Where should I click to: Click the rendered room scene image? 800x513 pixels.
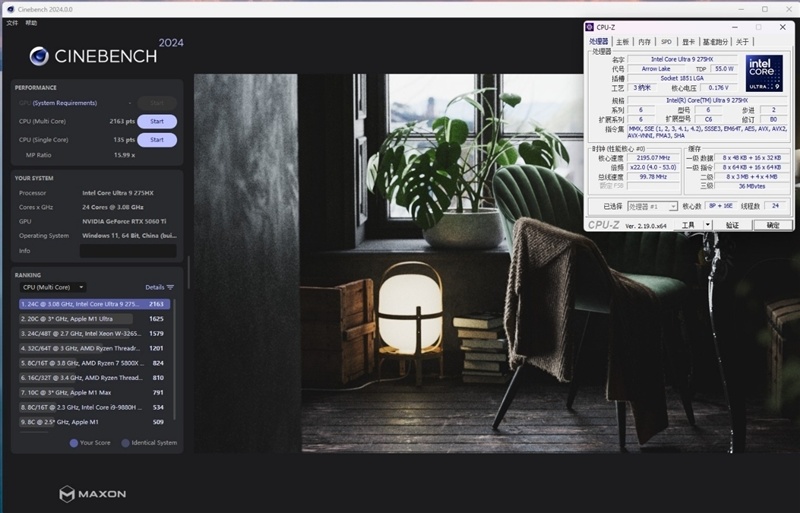pyautogui.click(x=496, y=263)
